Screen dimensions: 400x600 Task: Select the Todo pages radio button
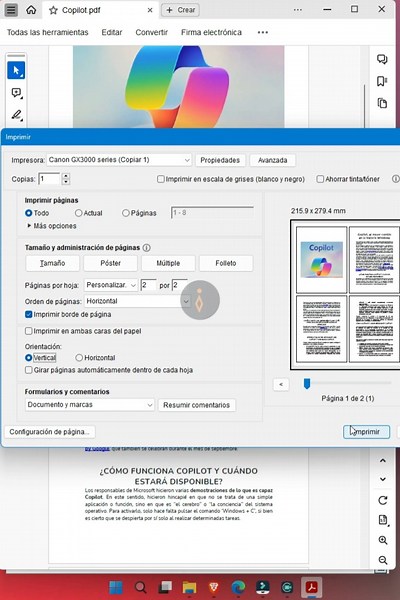pyautogui.click(x=29, y=213)
